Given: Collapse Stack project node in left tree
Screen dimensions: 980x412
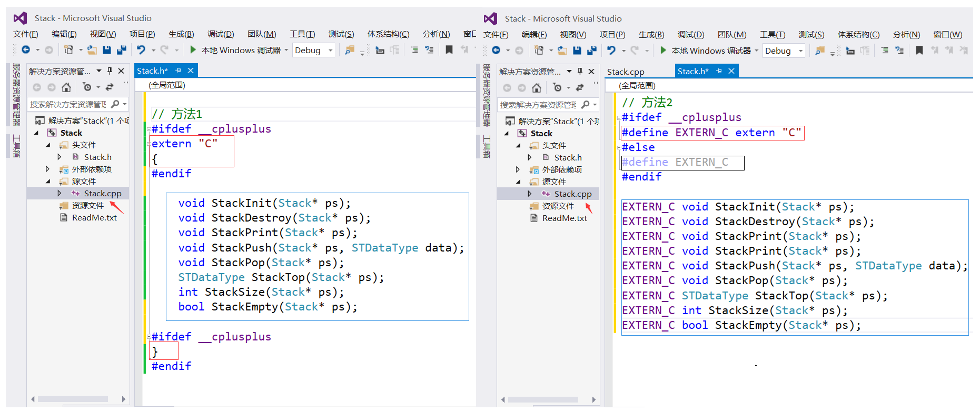Looking at the screenshot, I should [36, 133].
